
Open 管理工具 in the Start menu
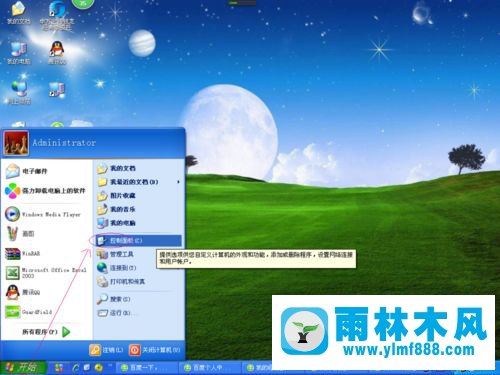(x=115, y=254)
